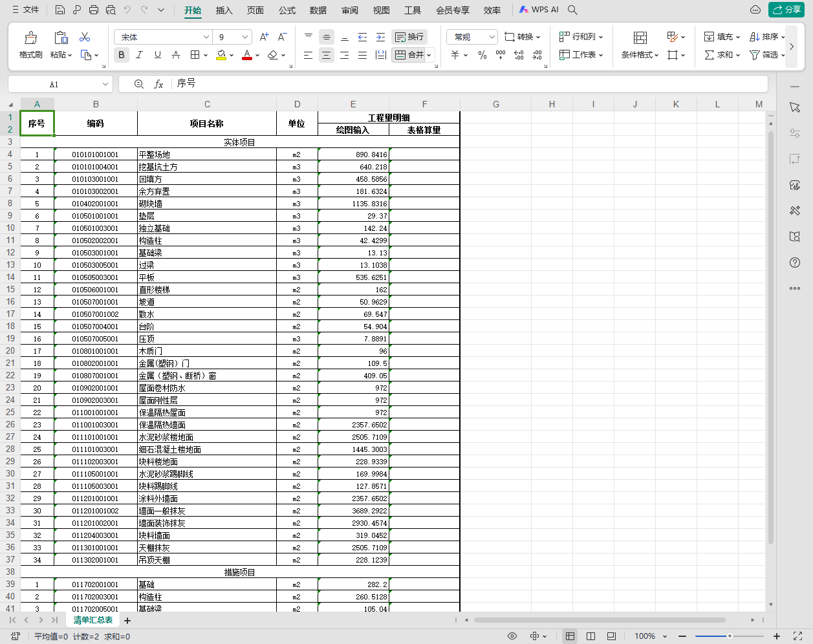This screenshot has width=813, height=644.
Task: Click the formula bar input field
Action: click(471, 84)
